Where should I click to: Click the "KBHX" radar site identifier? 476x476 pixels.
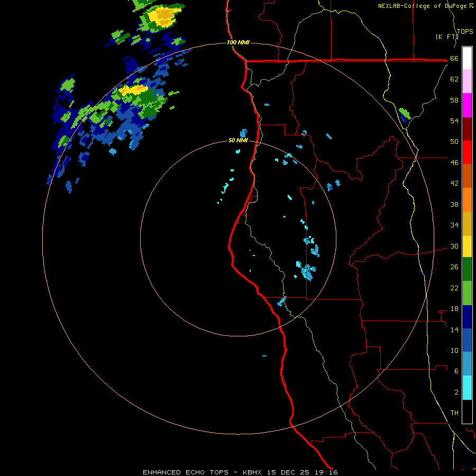(253, 472)
